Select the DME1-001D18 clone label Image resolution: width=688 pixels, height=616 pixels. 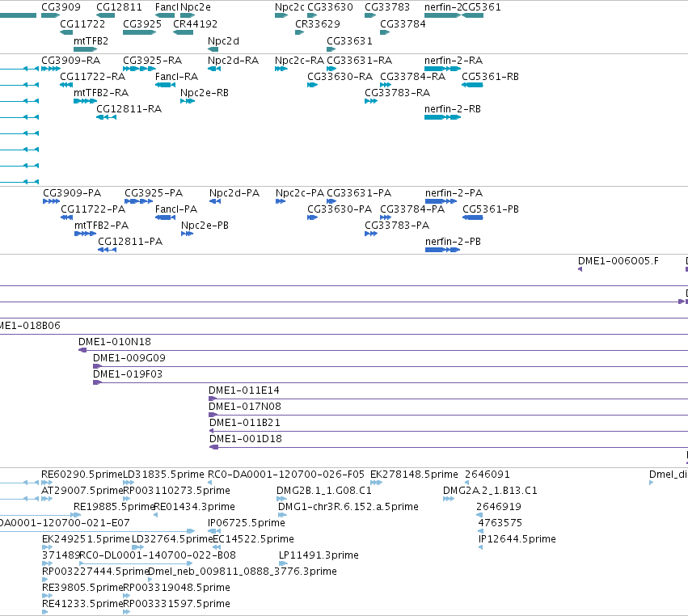pos(246,439)
